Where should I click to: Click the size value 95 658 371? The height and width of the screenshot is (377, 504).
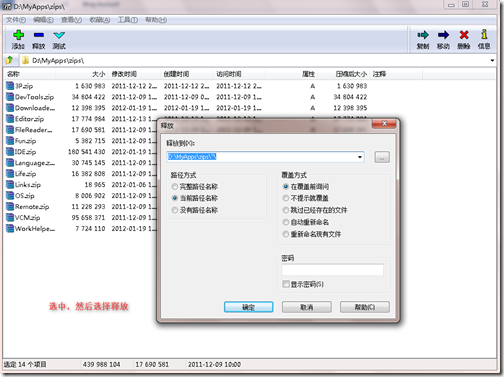click(x=88, y=218)
